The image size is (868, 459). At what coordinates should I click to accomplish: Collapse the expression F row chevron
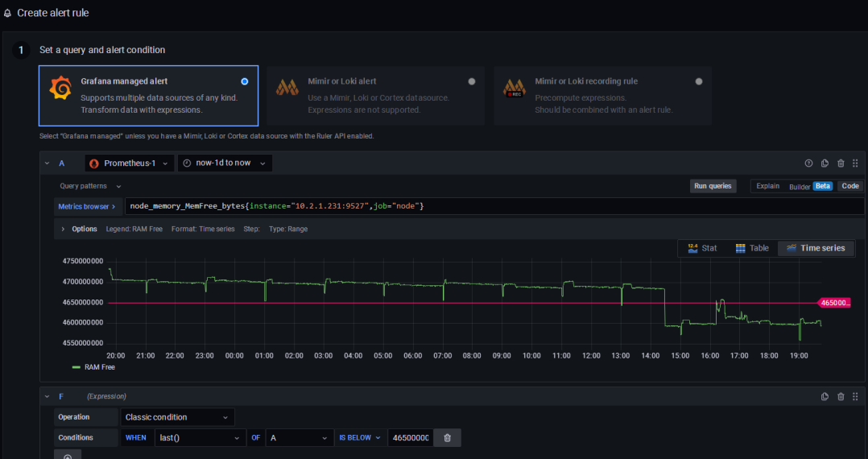click(47, 396)
